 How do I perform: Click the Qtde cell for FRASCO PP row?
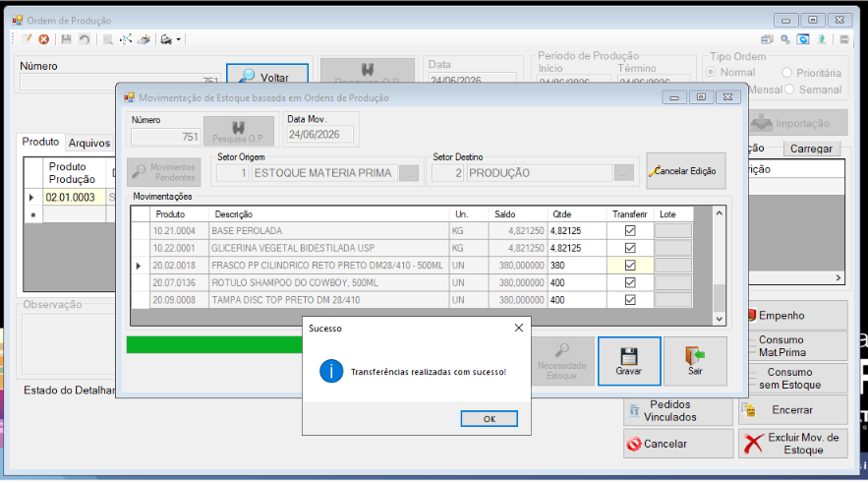(x=577, y=266)
